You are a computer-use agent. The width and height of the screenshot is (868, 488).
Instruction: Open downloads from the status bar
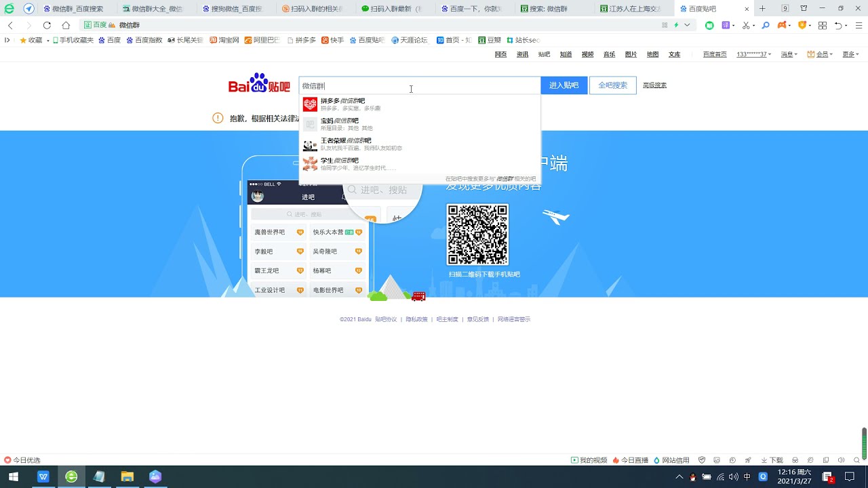772,460
